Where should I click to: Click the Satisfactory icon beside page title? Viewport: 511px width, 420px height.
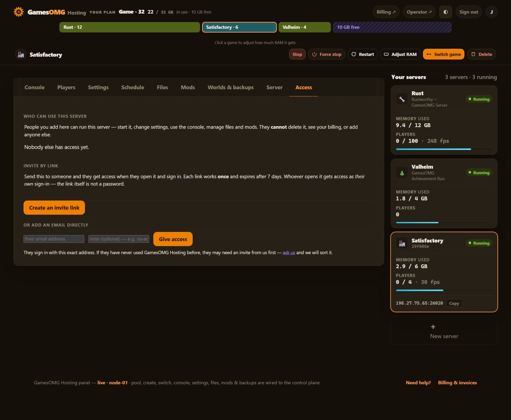point(21,54)
